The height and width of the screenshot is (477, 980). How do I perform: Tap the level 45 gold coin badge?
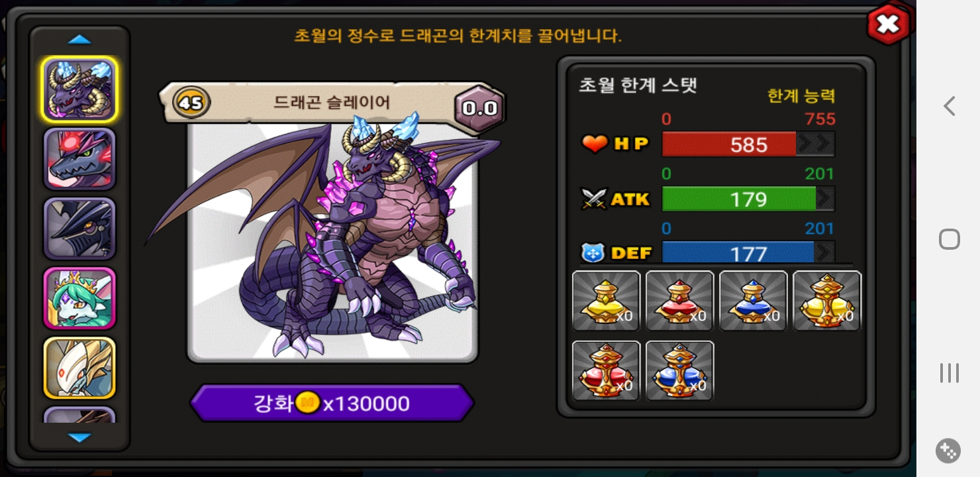tap(191, 103)
